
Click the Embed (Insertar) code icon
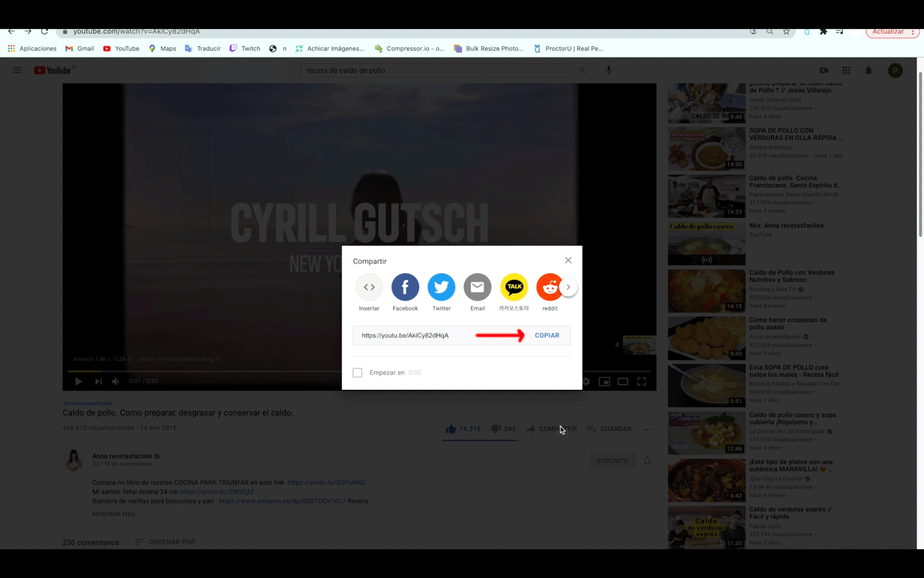(x=369, y=286)
